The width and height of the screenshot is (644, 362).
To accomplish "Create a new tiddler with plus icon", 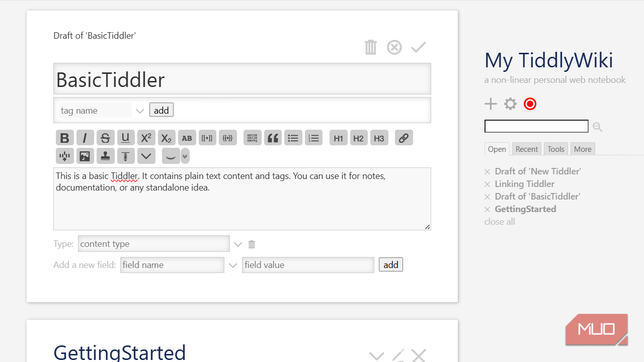I will click(491, 104).
